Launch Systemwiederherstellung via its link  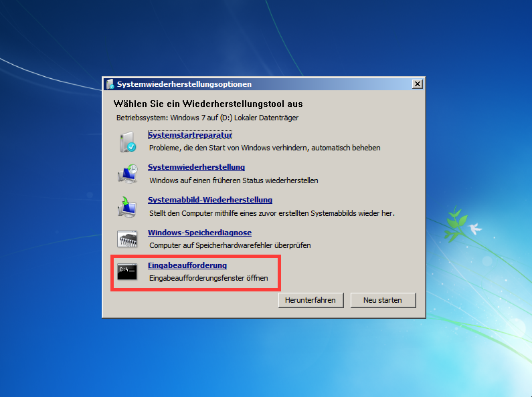[x=196, y=167]
